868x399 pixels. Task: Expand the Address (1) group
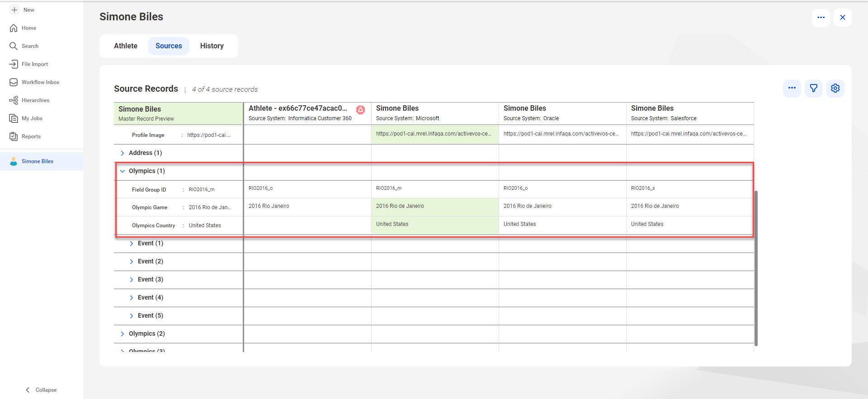[123, 153]
